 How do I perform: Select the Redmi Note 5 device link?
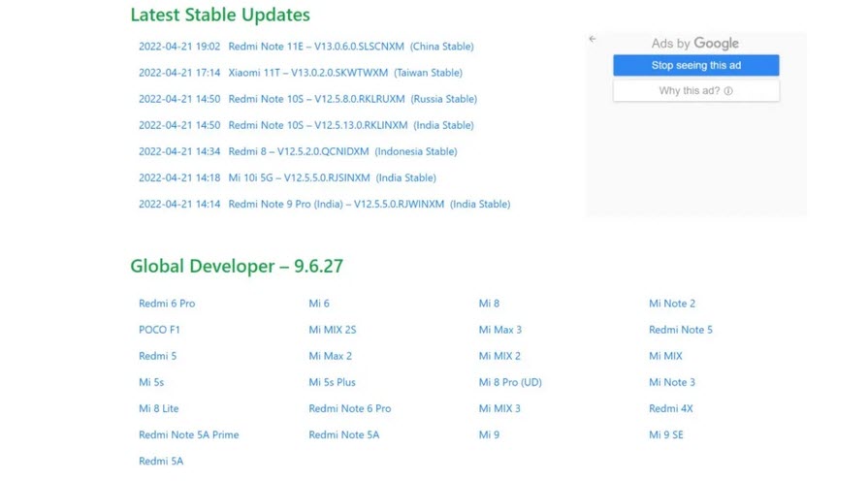point(681,330)
